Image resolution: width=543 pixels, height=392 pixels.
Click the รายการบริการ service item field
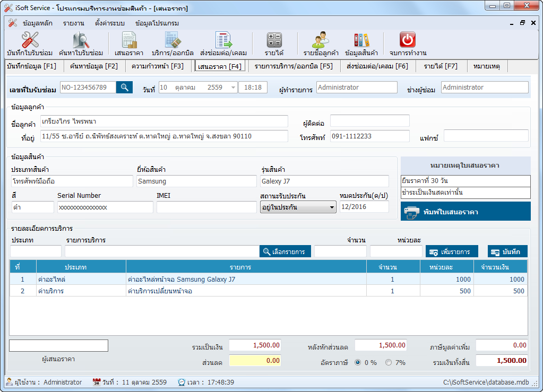coord(162,251)
